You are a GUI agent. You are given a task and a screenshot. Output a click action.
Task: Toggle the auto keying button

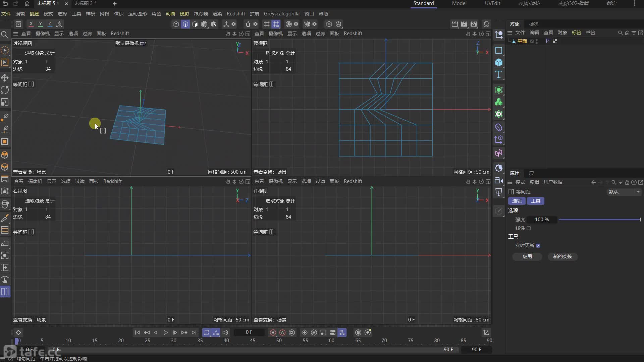pyautogui.click(x=282, y=333)
